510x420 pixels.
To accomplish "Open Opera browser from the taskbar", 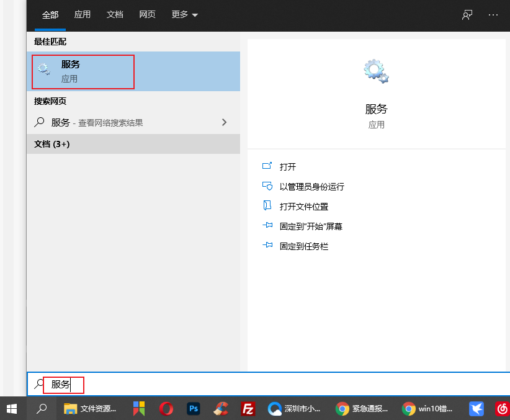I will [x=166, y=408].
